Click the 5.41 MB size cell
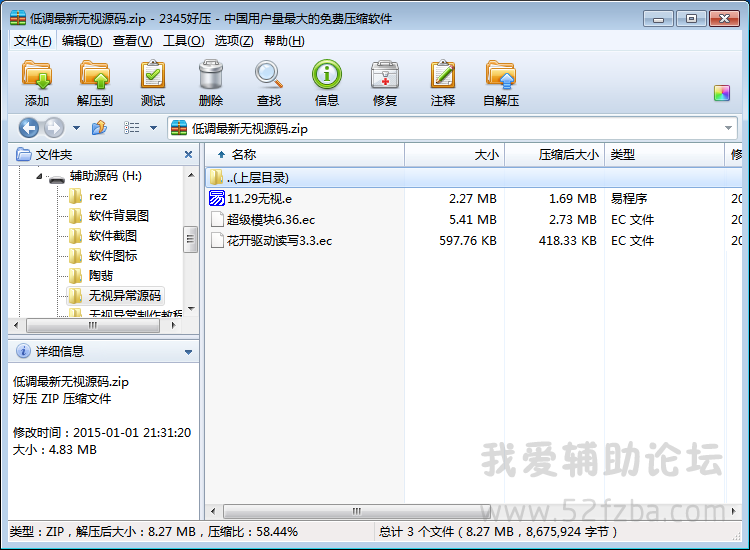Screen dimensions: 750x550 (473, 220)
